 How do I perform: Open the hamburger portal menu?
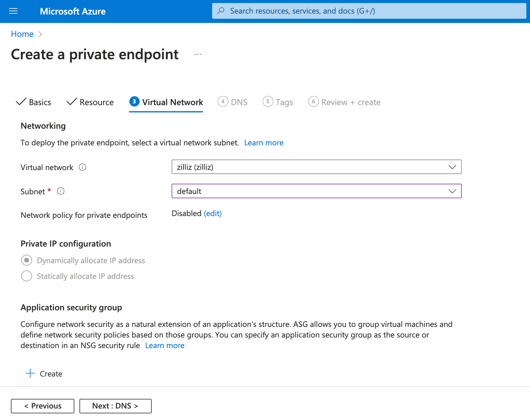point(13,11)
